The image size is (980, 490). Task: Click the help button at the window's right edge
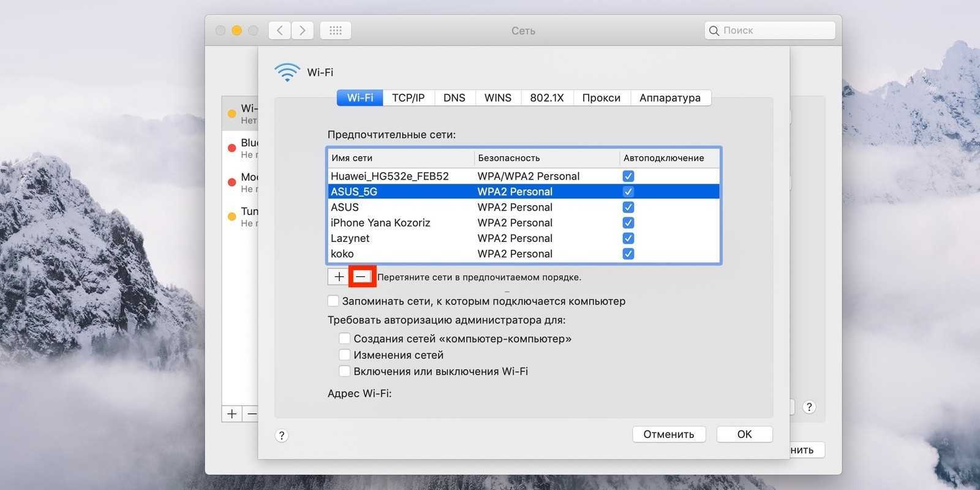(809, 407)
